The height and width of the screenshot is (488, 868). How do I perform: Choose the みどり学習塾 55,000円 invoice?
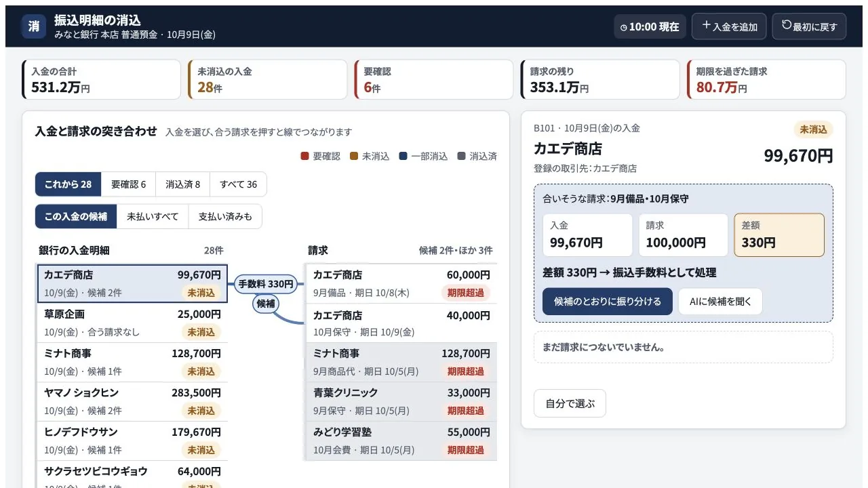click(x=401, y=441)
